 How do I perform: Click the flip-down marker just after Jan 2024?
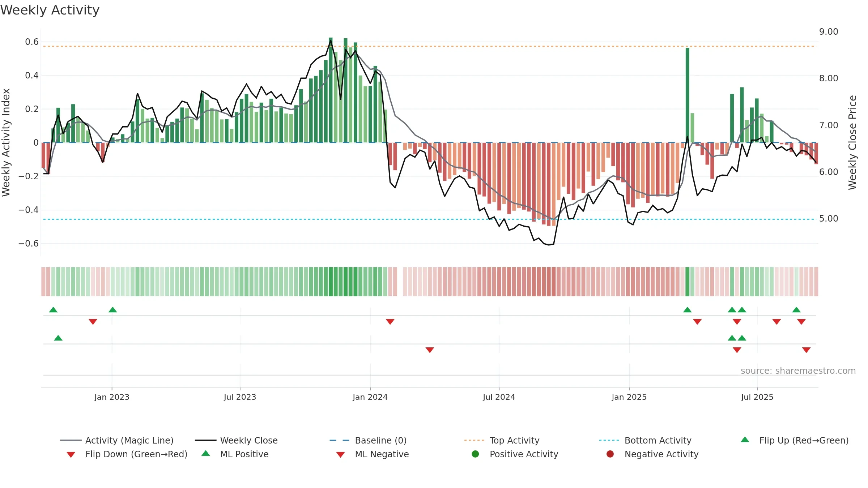point(390,322)
